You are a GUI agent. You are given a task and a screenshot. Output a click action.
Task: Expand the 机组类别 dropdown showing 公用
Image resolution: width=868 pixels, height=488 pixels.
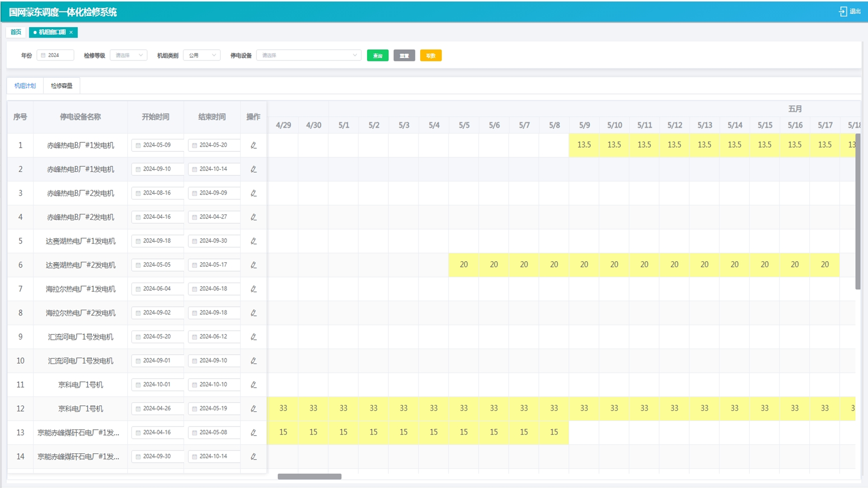[x=202, y=55]
